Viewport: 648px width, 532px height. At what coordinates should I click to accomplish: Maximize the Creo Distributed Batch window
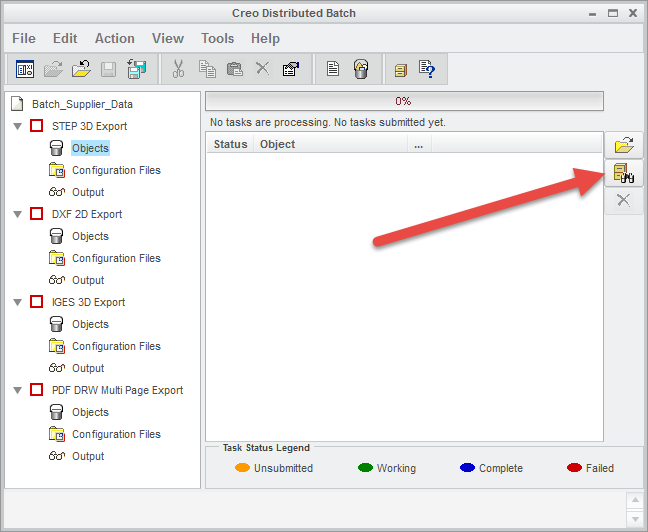coord(612,13)
